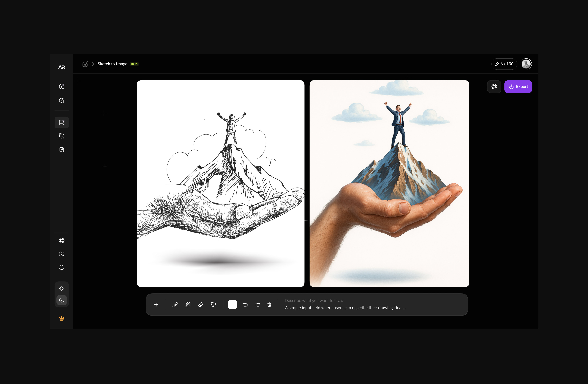Click the Export button
Image resolution: width=588 pixels, height=384 pixels.
point(518,86)
